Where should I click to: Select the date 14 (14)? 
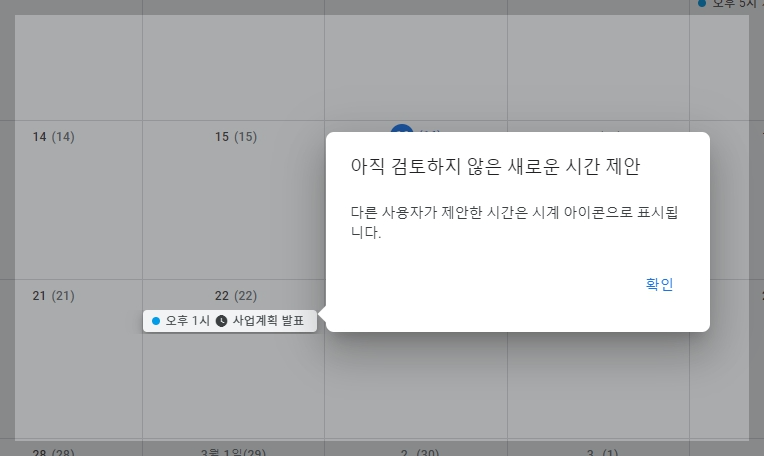click(x=54, y=137)
